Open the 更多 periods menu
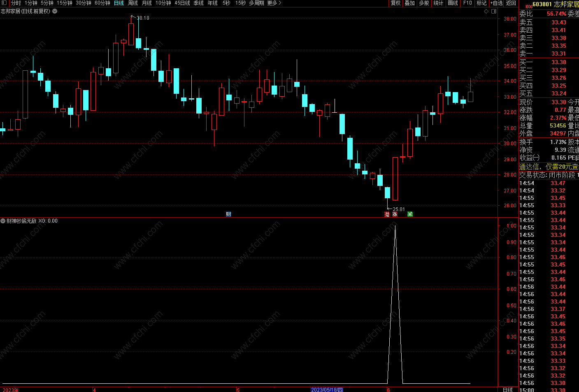579x392 pixels. click(x=274, y=3)
